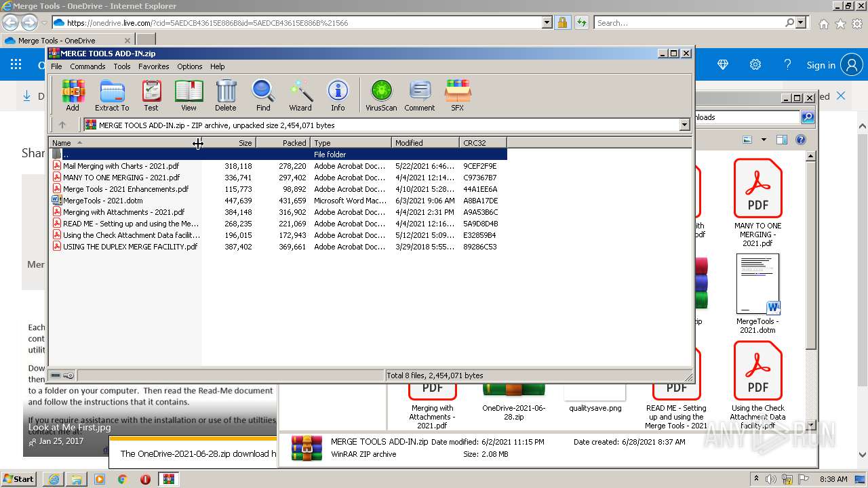Expand the archive path dropdown
The width and height of the screenshot is (868, 488).
point(684,125)
